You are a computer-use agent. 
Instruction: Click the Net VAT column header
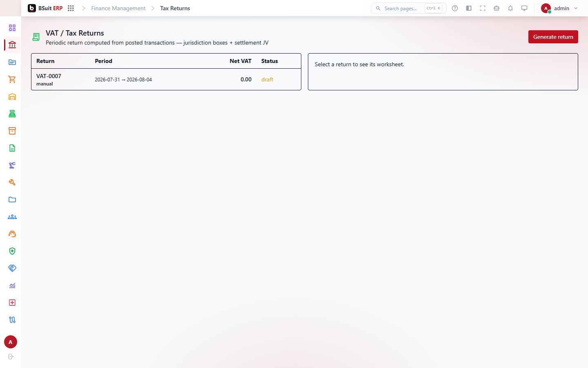pyautogui.click(x=241, y=61)
